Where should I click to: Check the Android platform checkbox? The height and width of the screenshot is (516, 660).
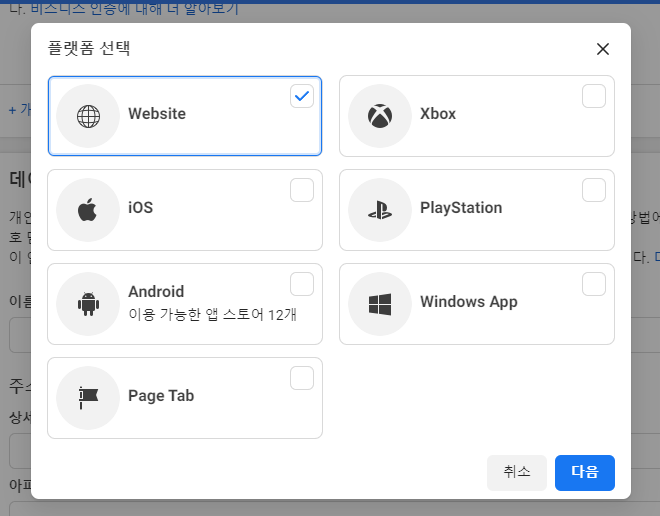pos(302,284)
